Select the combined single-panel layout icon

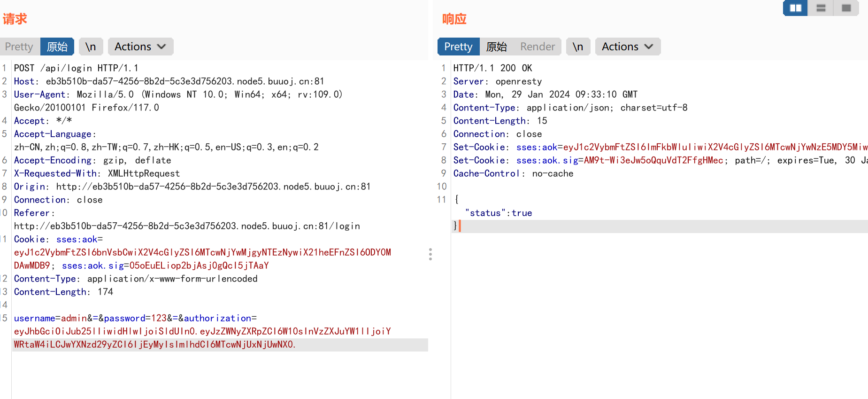coord(846,8)
